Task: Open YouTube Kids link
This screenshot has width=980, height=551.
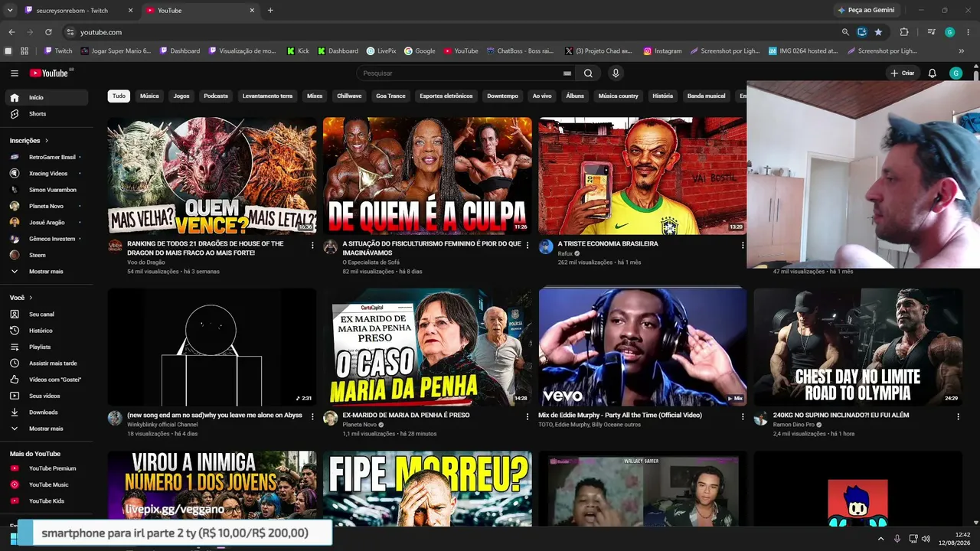Action: (x=47, y=501)
